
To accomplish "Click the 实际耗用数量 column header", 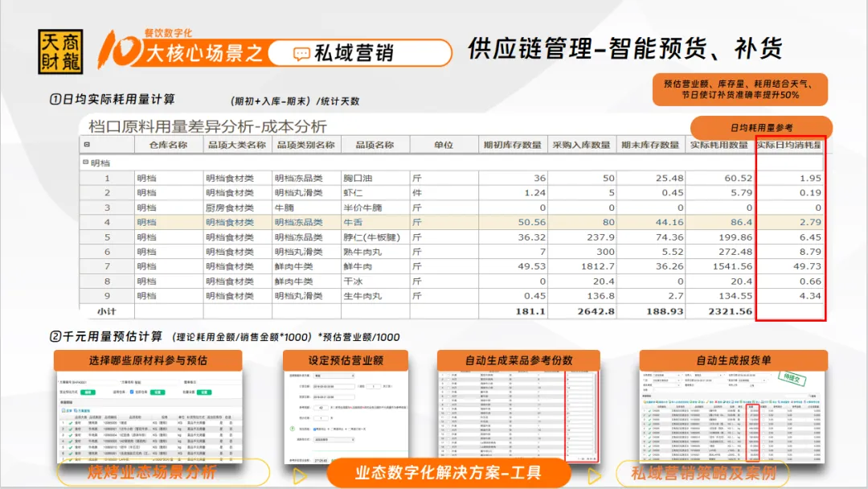I will click(719, 145).
